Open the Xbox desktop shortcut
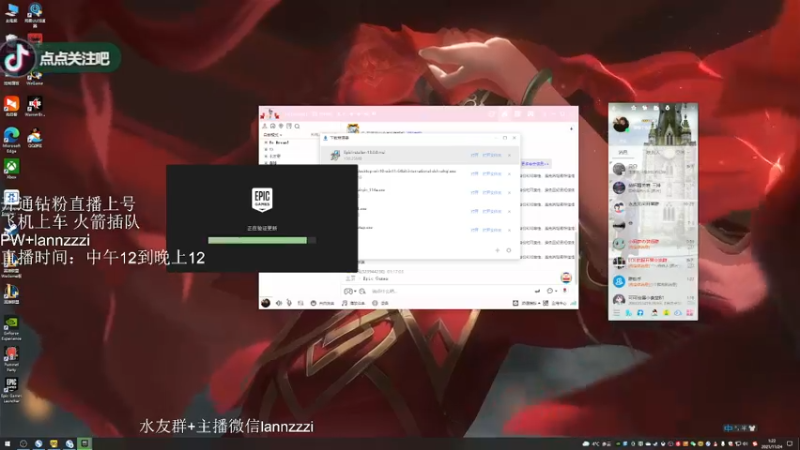The width and height of the screenshot is (800, 450). [11, 169]
